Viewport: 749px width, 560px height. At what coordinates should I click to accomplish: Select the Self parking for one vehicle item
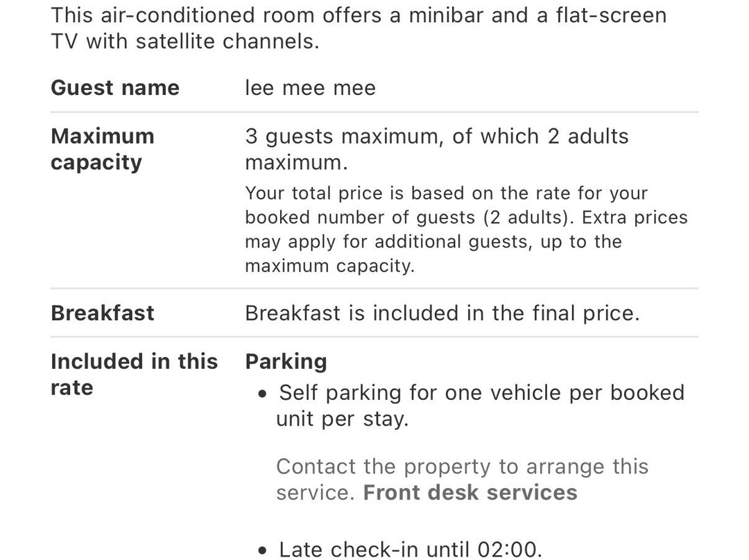pyautogui.click(x=481, y=406)
